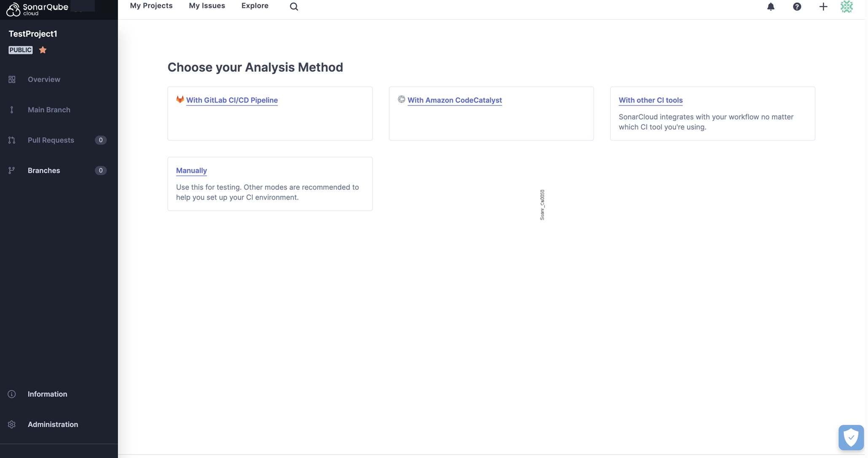The width and height of the screenshot is (868, 458).
Task: Click the Main Branch icon
Action: pos(11,110)
